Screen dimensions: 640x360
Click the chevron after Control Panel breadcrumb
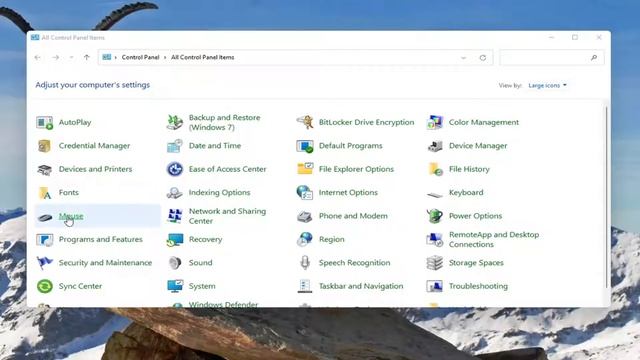(x=165, y=58)
